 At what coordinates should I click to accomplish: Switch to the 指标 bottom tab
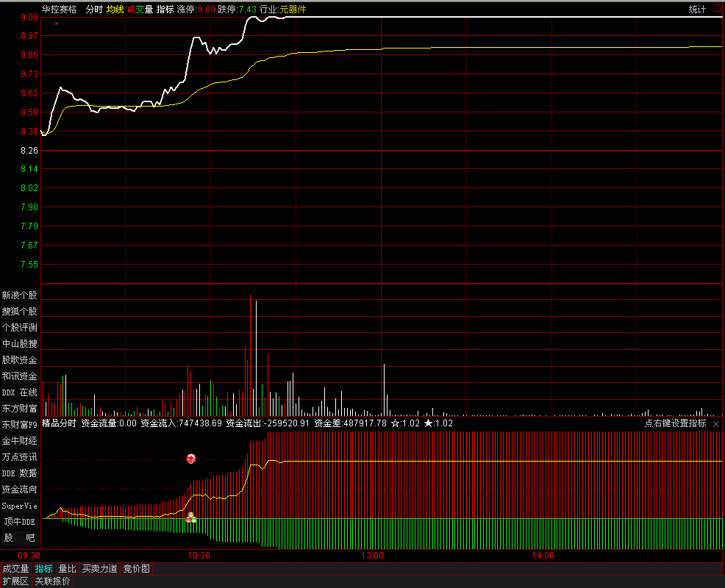click(44, 569)
